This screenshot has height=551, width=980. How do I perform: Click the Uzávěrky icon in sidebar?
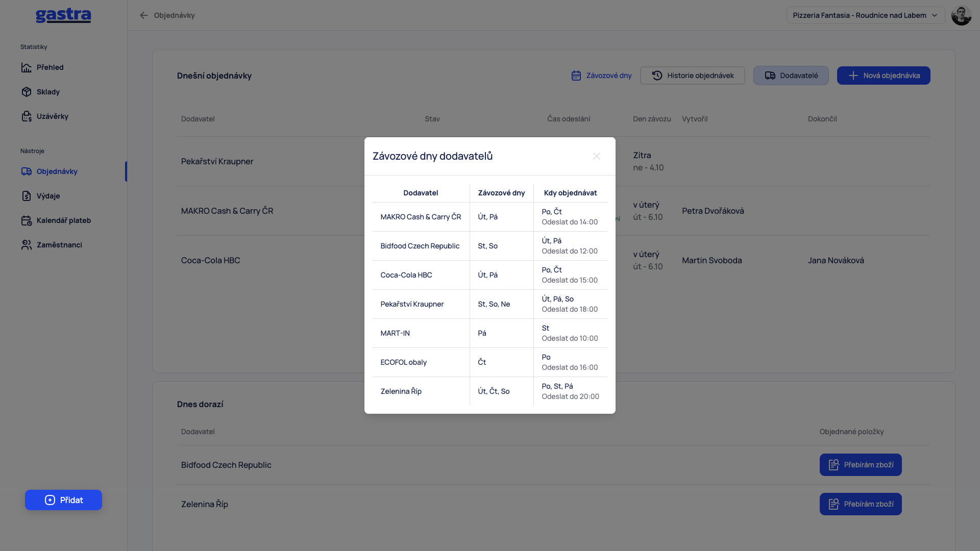point(27,116)
